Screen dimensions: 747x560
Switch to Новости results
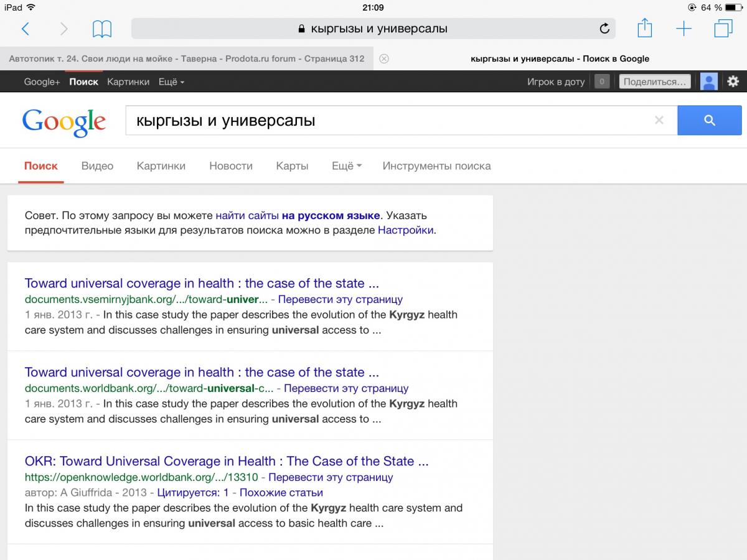pos(231,166)
